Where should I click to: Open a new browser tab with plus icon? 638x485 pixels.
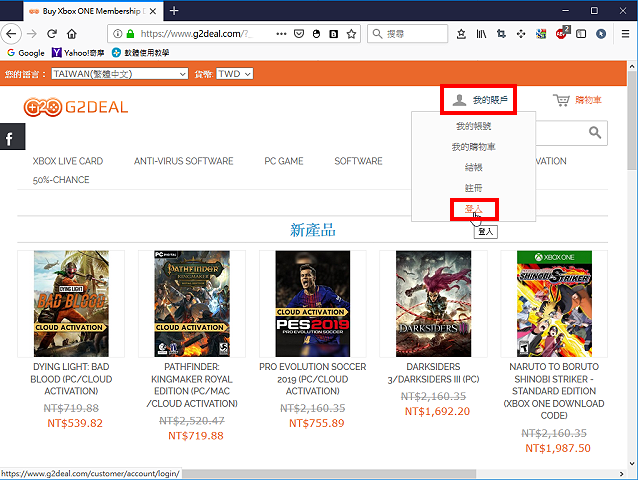pos(174,11)
